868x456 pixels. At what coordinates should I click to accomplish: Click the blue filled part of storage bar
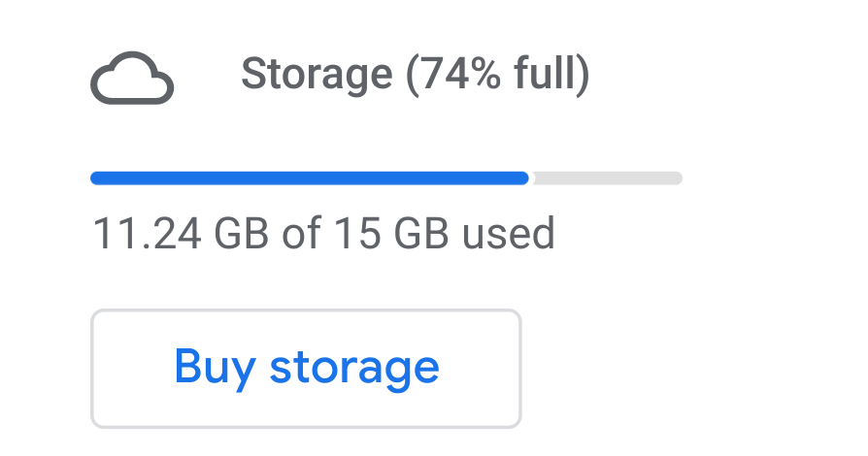tap(309, 179)
